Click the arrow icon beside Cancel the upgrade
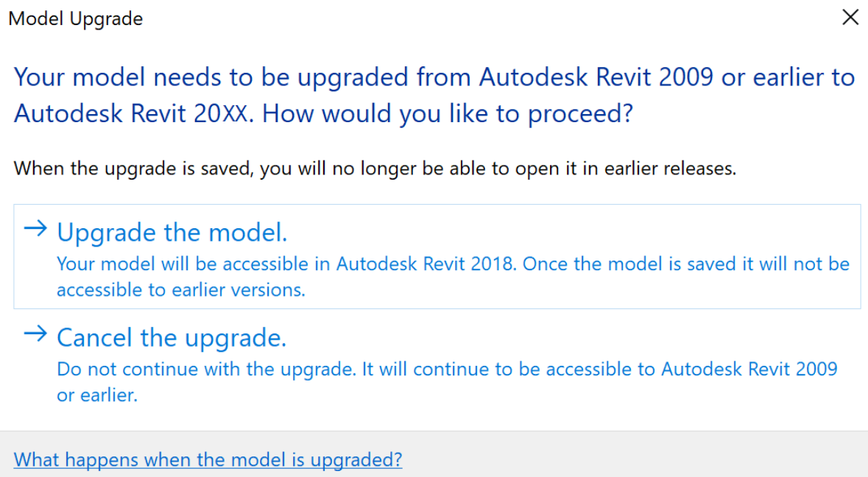The image size is (868, 477). [x=35, y=335]
